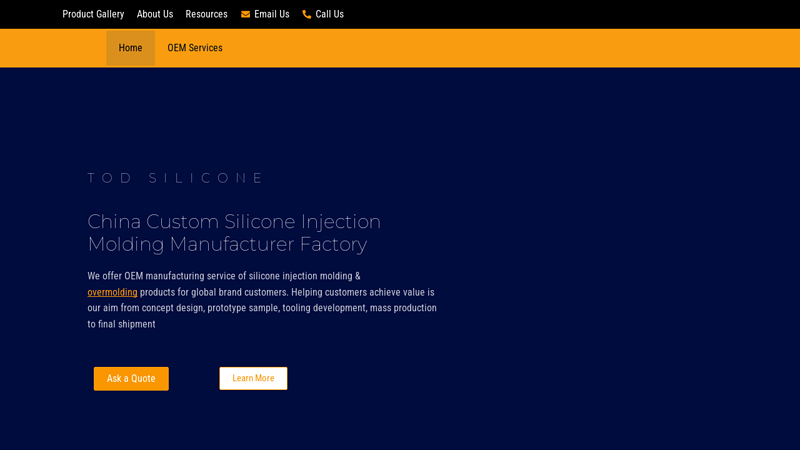This screenshot has width=800, height=450.
Task: Open the Product Gallery menu item
Action: pyautogui.click(x=93, y=14)
